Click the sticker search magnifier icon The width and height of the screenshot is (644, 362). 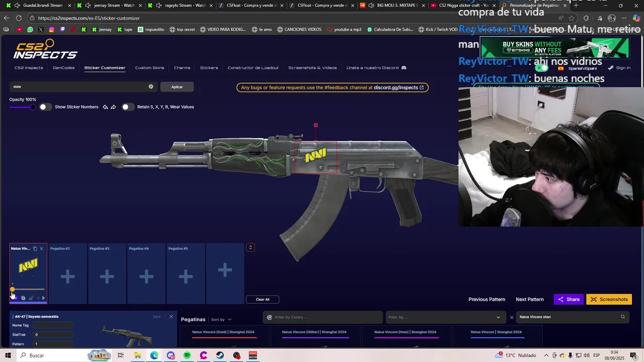pyautogui.click(x=622, y=317)
